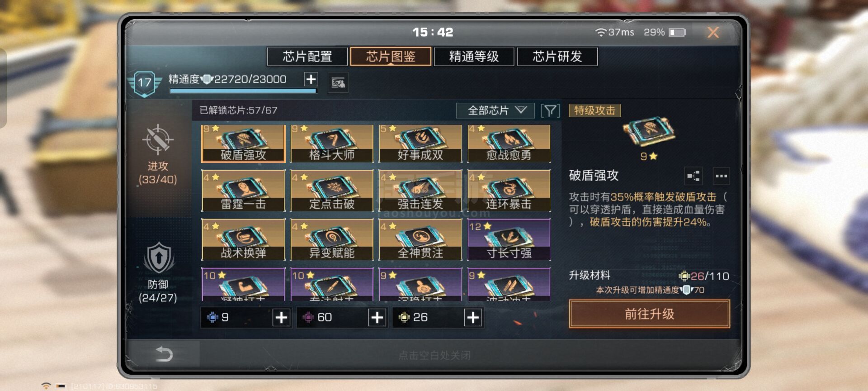868x391 pixels.
Task: Click the back arrow icon
Action: point(164,354)
